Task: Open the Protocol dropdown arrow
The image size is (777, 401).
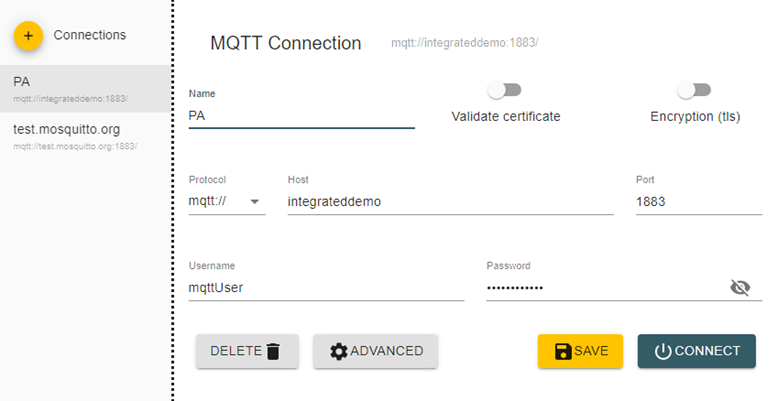Action: click(x=255, y=202)
